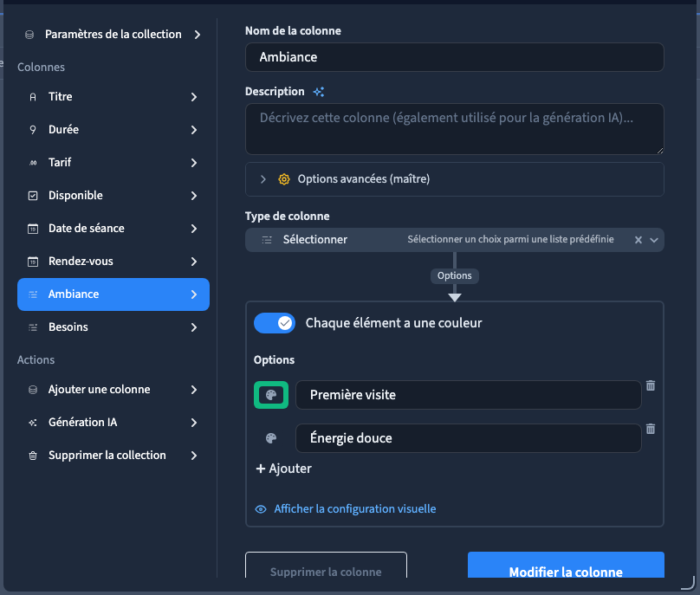700x595 pixels.
Task: Click the AI sparkle icon beside Description
Action: click(319, 92)
